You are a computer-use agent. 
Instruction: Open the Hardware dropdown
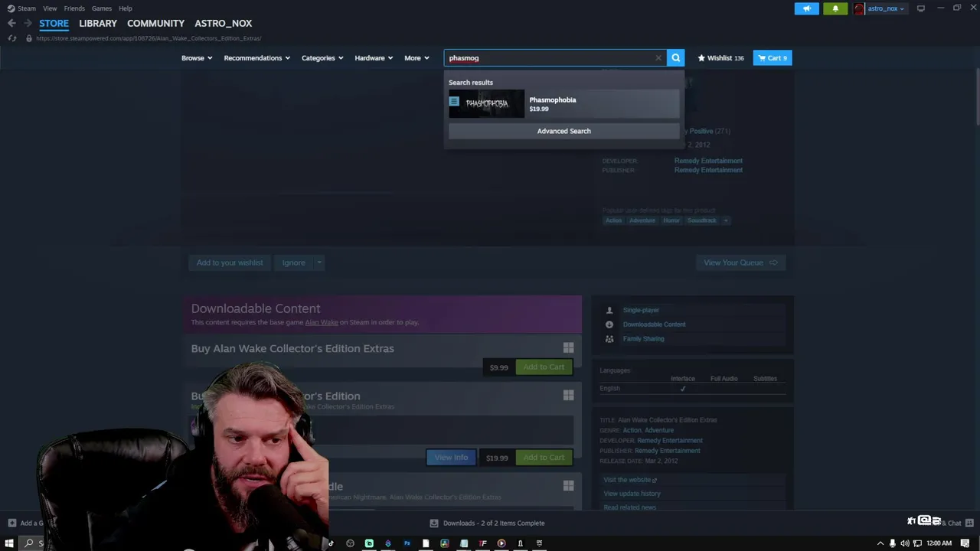coord(374,58)
